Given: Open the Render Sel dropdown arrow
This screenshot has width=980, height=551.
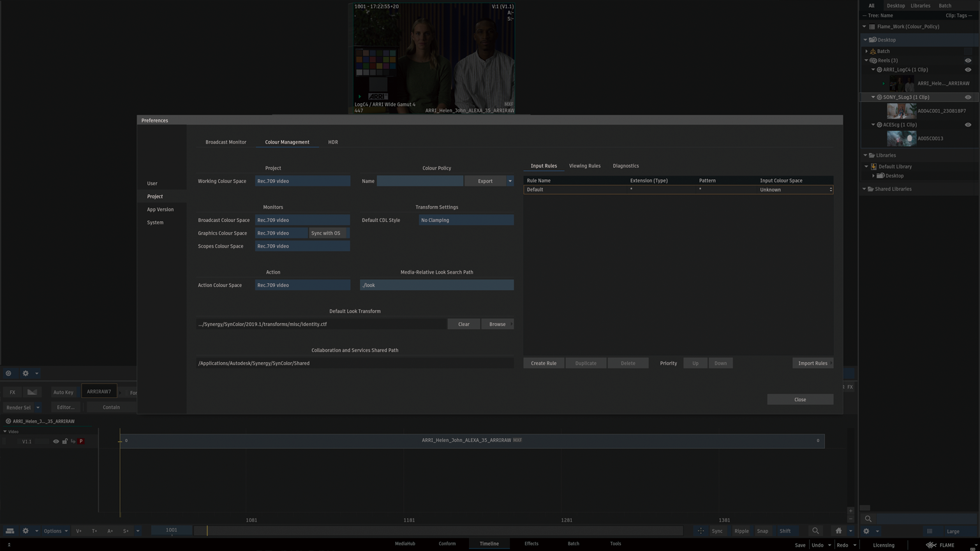Looking at the screenshot, I should click(x=38, y=408).
